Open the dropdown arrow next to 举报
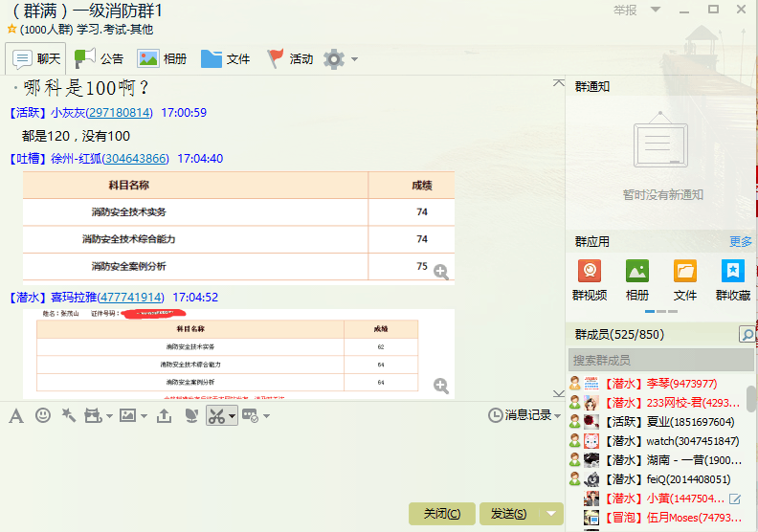The width and height of the screenshot is (758, 532). click(x=656, y=10)
